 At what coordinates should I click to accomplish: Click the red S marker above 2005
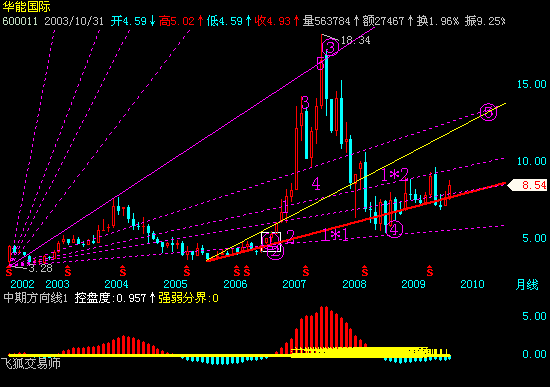[187, 271]
